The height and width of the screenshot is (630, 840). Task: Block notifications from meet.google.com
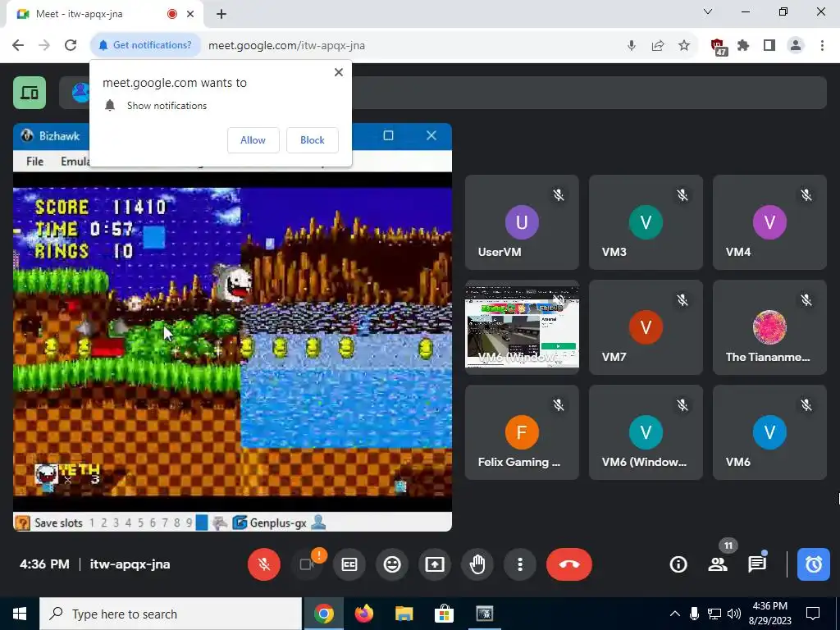tap(313, 140)
